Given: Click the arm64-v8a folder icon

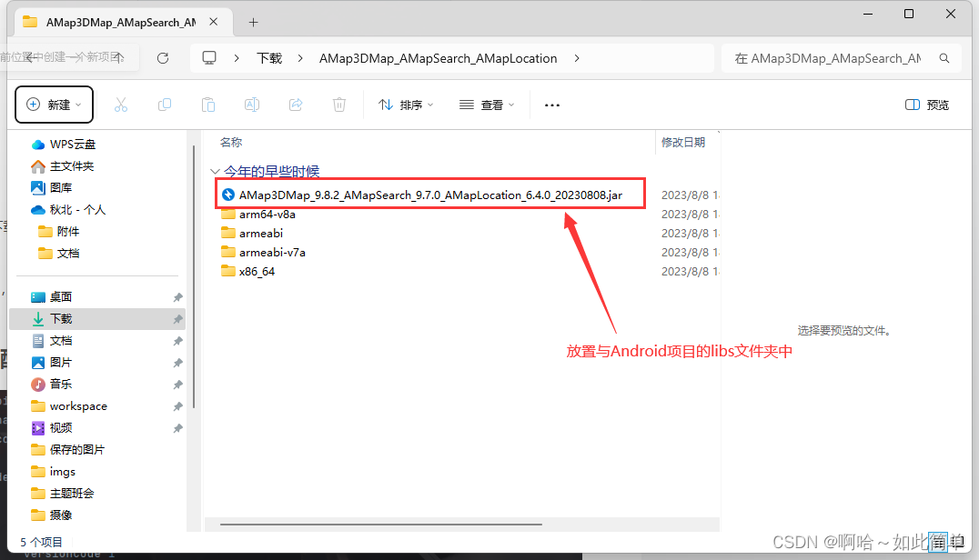Looking at the screenshot, I should 227,214.
